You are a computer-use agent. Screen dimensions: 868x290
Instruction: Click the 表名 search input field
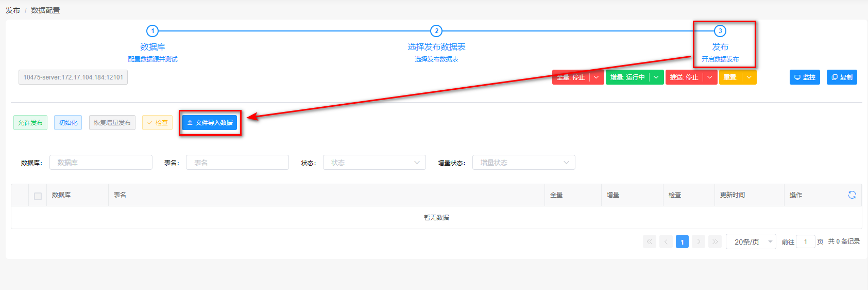pyautogui.click(x=237, y=163)
